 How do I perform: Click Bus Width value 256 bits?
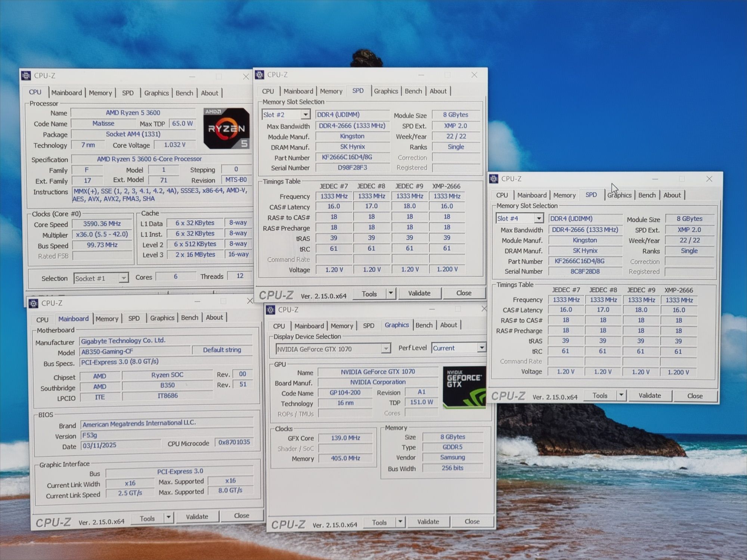(x=453, y=468)
